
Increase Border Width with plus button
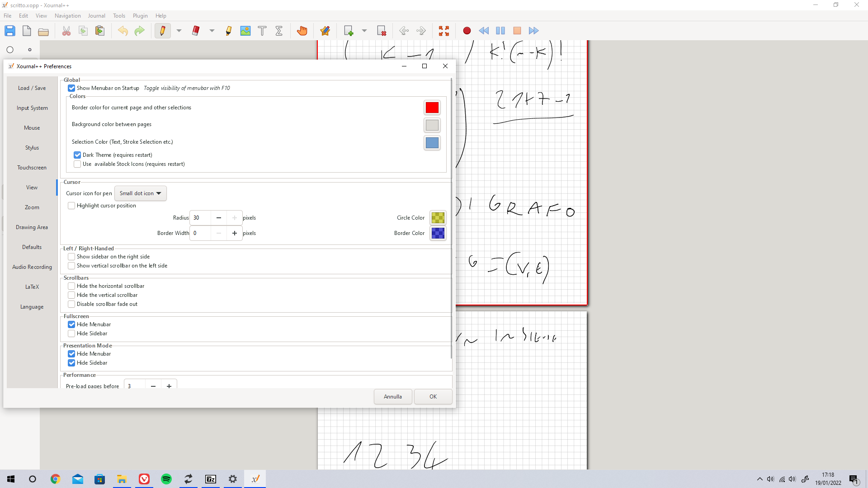(x=235, y=233)
